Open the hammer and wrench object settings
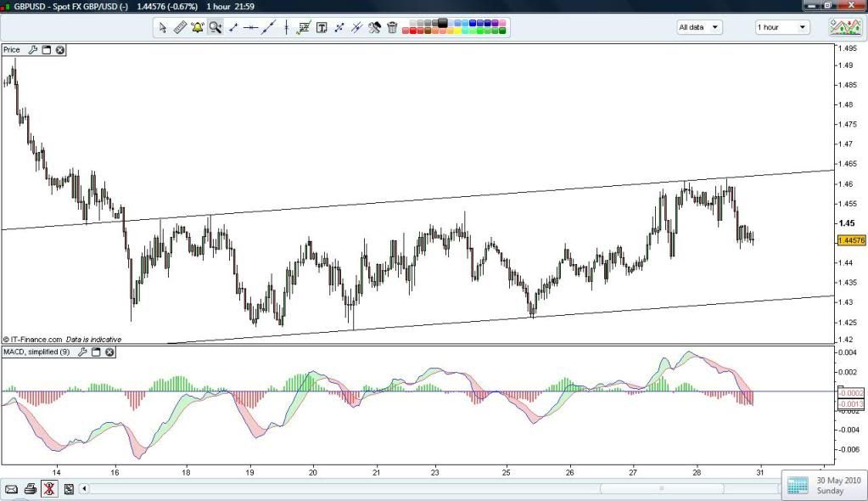This screenshot has height=501, width=868. [374, 27]
